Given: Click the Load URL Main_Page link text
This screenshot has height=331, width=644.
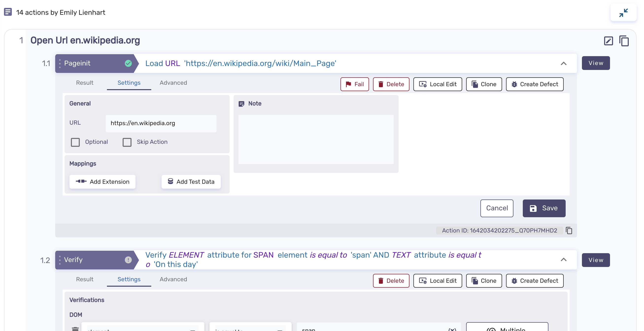Looking at the screenshot, I should (241, 63).
